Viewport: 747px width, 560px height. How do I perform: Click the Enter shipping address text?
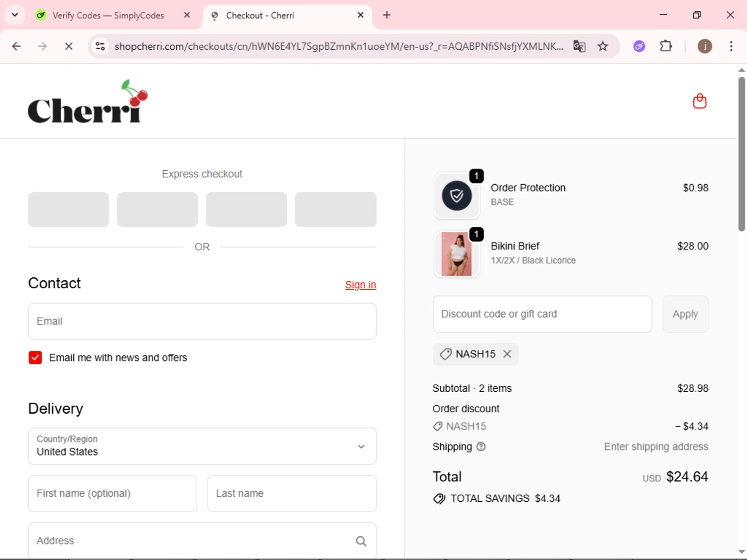(656, 447)
